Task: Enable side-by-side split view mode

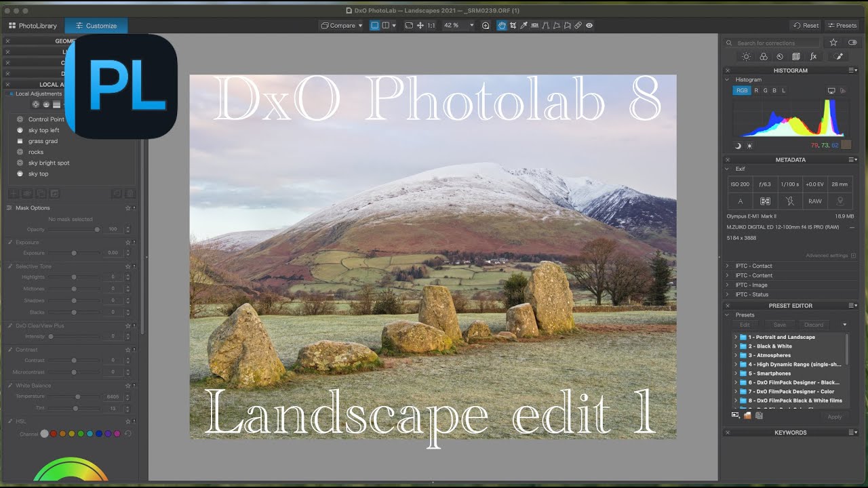Action: pyautogui.click(x=387, y=25)
